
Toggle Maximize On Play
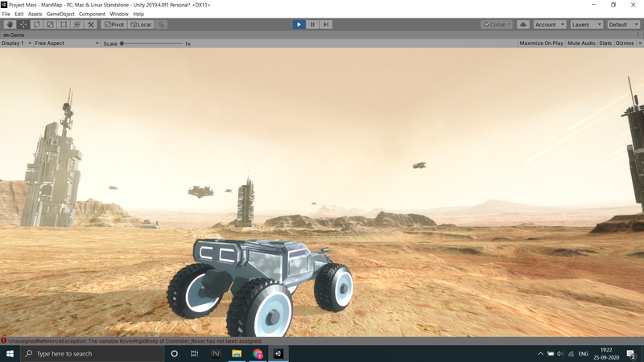[541, 43]
